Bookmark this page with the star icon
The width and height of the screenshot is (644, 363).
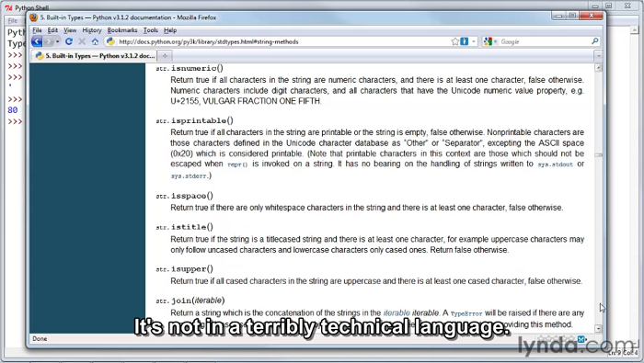click(455, 41)
